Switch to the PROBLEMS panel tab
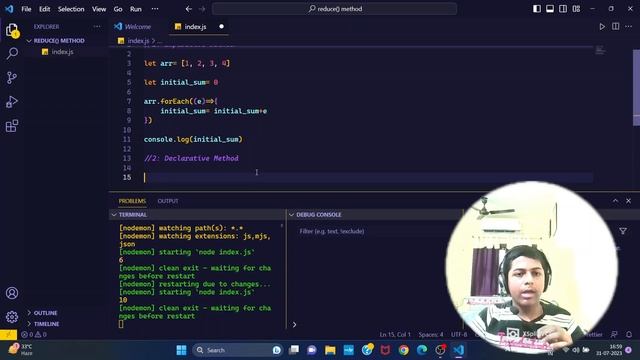 (x=132, y=201)
